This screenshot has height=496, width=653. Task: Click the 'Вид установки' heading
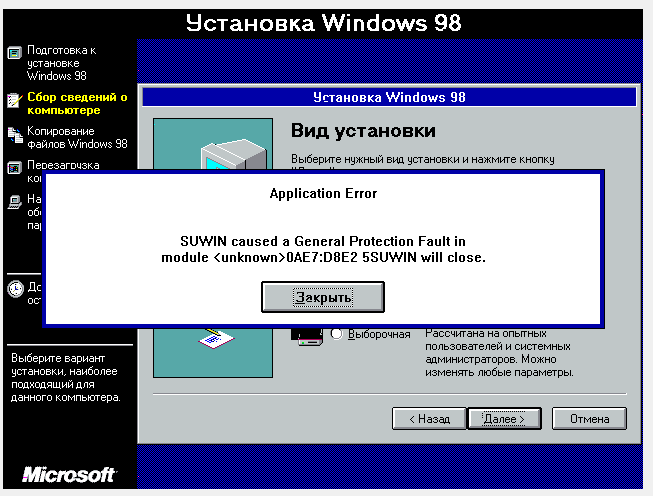363,131
